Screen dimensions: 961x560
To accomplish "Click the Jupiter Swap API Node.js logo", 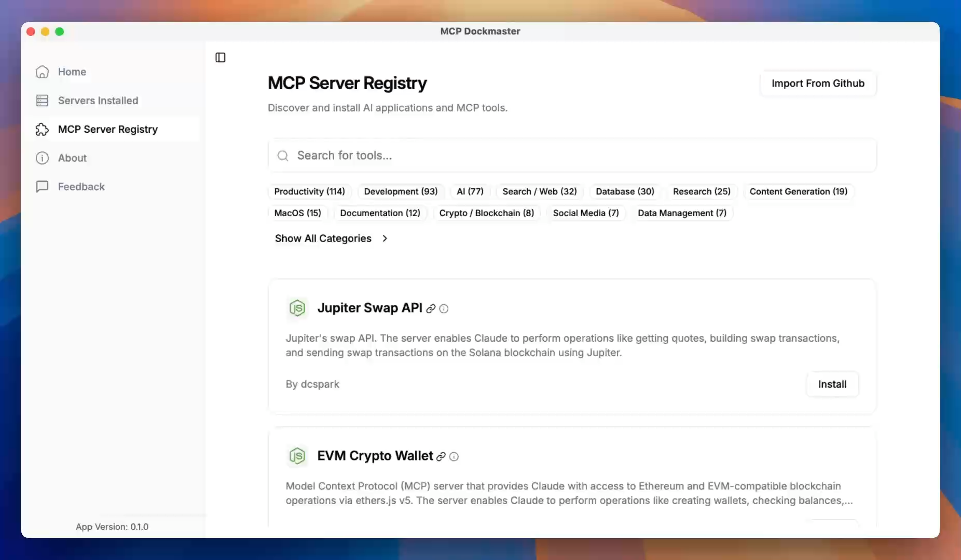I will [x=297, y=308].
